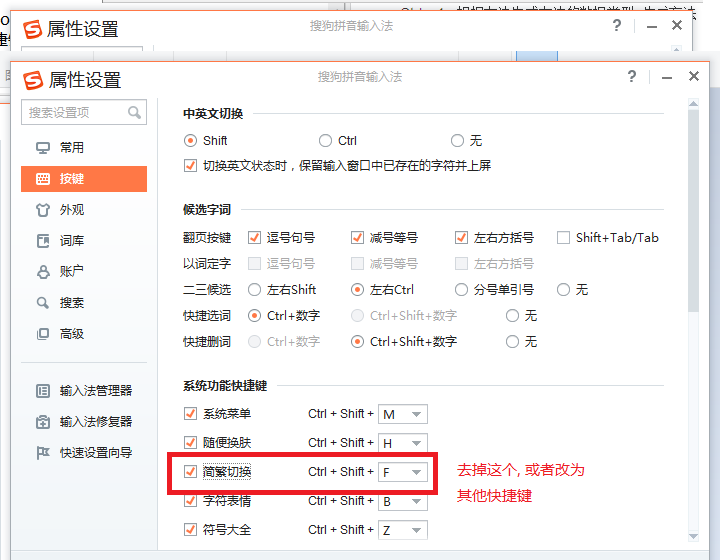Screen dimensions: 720x560
Task: Click the toolbox icon beside 输入法修复器
Action: 43,422
